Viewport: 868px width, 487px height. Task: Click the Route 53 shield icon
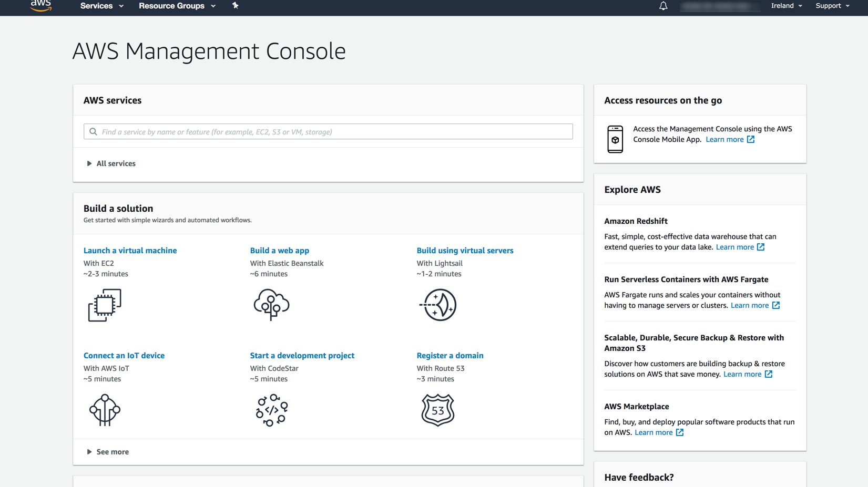pyautogui.click(x=438, y=410)
